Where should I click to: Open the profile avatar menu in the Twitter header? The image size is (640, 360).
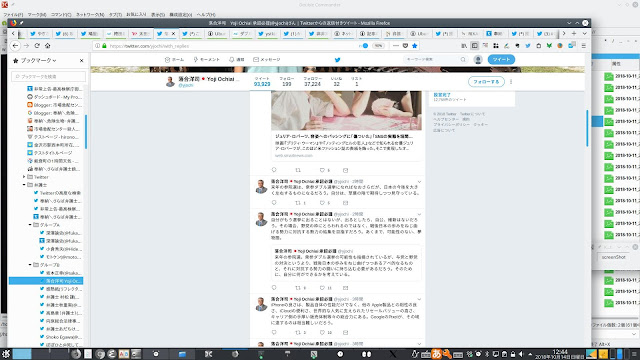point(478,60)
